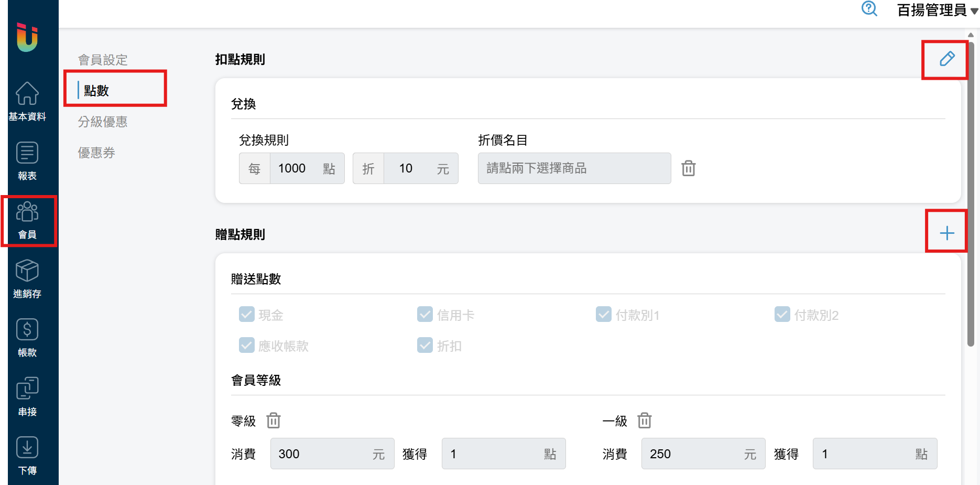Toggle the 現金 checkbox
980x485 pixels.
click(x=247, y=315)
